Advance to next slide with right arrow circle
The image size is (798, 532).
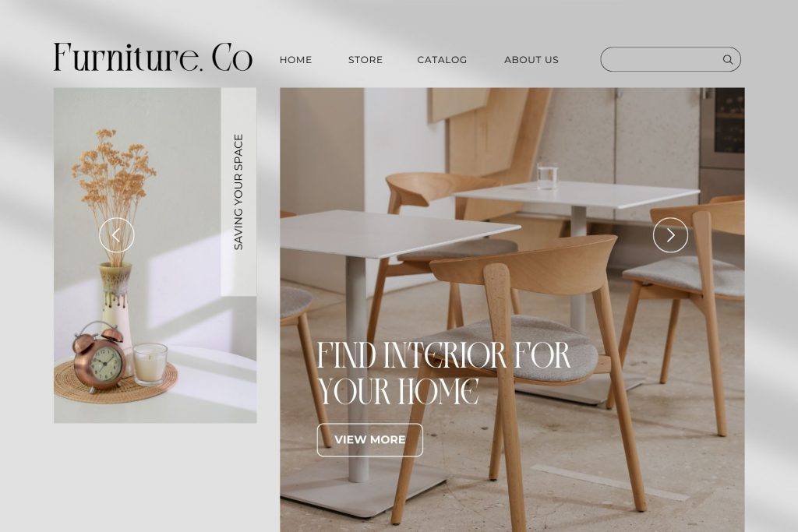[x=670, y=235]
